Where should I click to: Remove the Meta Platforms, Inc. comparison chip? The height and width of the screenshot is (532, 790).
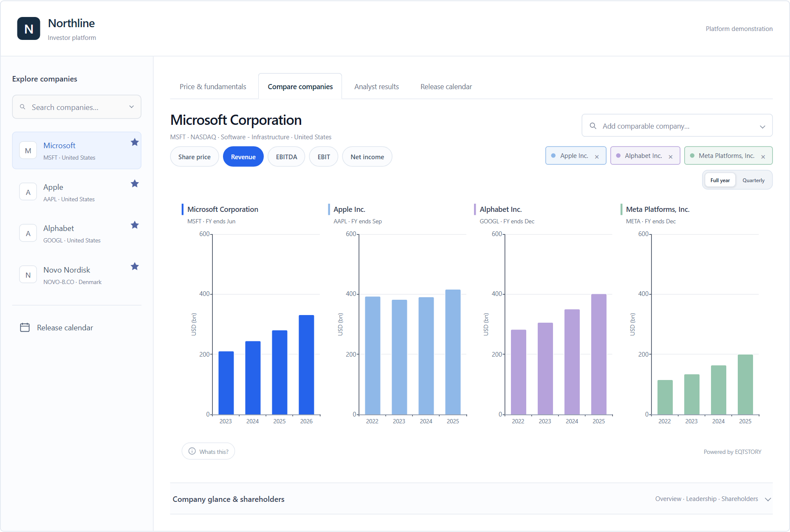(x=763, y=157)
